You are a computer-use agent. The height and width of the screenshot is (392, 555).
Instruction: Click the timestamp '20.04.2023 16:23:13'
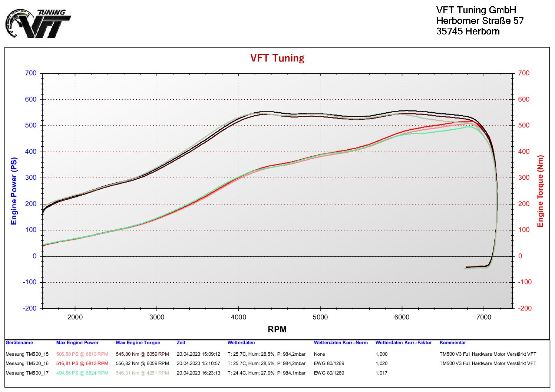(x=198, y=373)
